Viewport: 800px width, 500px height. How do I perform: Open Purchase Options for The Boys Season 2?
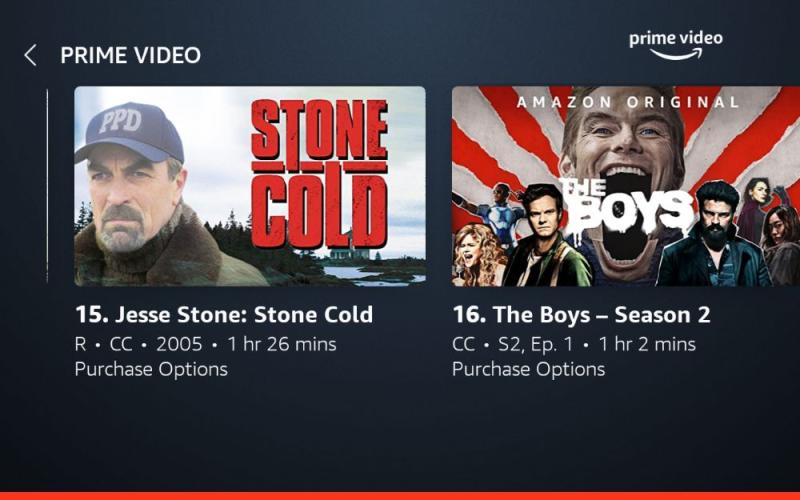[x=529, y=369]
